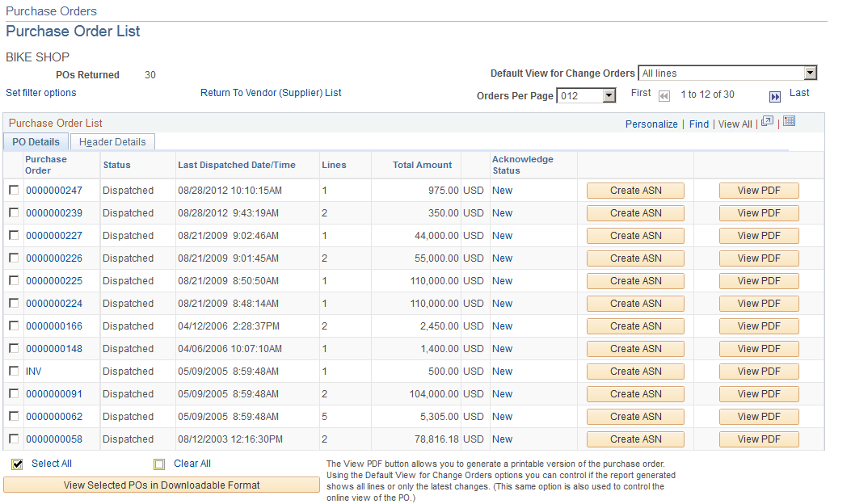Open purchase order 0000000227
The image size is (851, 504).
pyautogui.click(x=53, y=235)
